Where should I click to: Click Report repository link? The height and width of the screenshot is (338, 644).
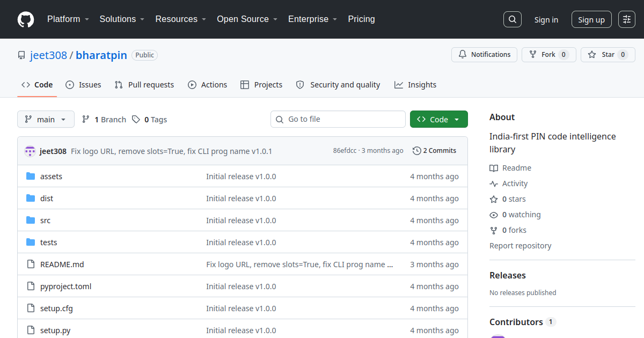[521, 246]
